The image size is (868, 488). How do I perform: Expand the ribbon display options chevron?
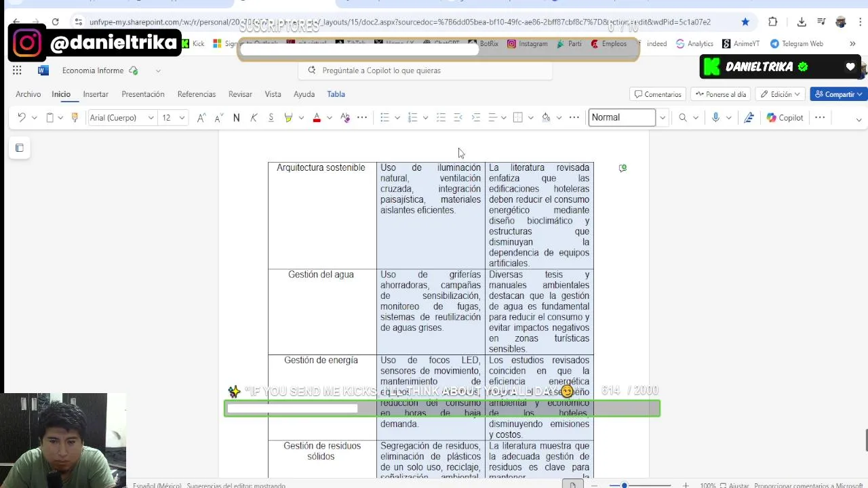pyautogui.click(x=859, y=120)
